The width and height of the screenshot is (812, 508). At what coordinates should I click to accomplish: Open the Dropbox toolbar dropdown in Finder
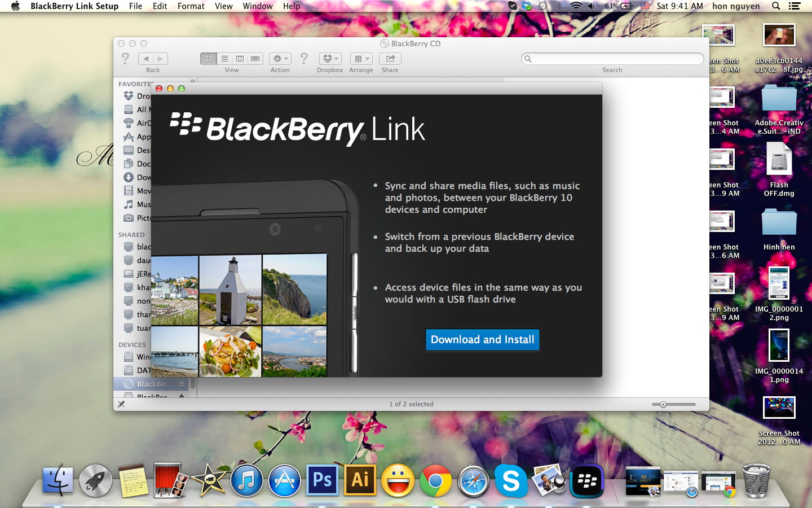coord(330,59)
